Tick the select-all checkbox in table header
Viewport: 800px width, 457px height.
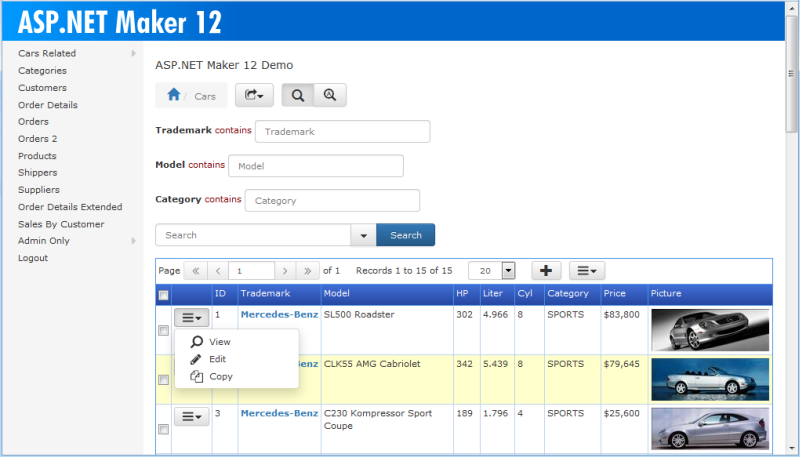163,295
